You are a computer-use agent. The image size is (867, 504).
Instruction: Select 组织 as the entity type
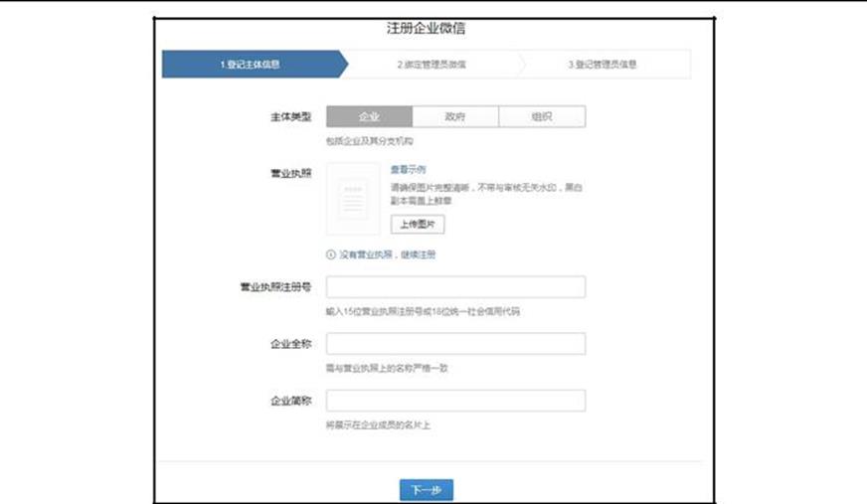(542, 116)
